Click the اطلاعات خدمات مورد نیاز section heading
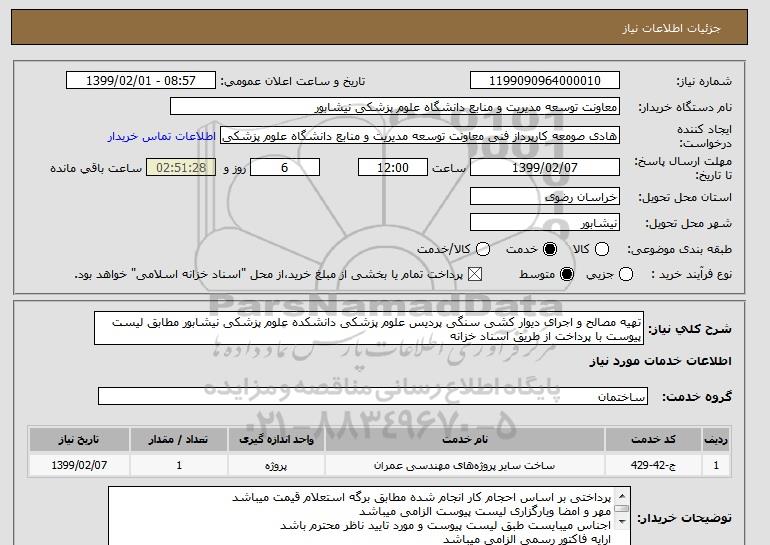The height and width of the screenshot is (545, 770). [660, 361]
